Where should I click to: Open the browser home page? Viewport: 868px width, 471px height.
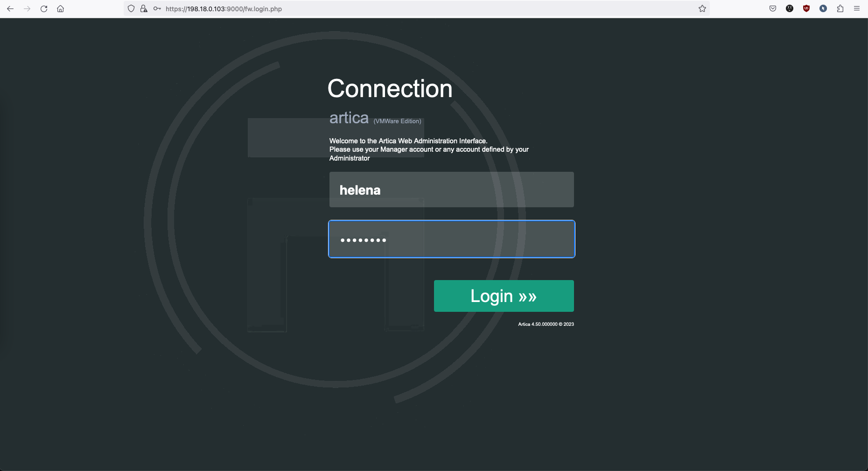(61, 9)
